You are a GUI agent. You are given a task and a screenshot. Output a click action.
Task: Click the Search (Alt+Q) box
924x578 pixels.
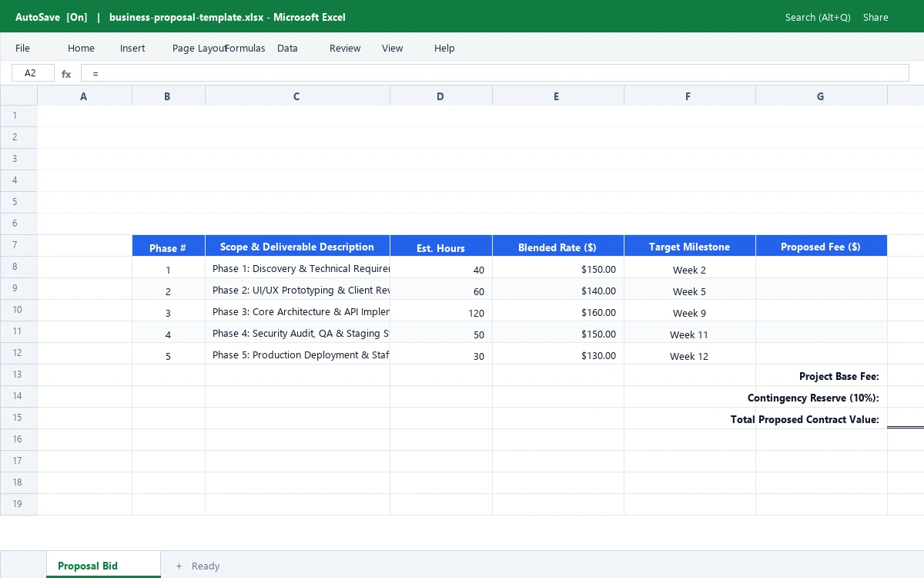tap(818, 17)
